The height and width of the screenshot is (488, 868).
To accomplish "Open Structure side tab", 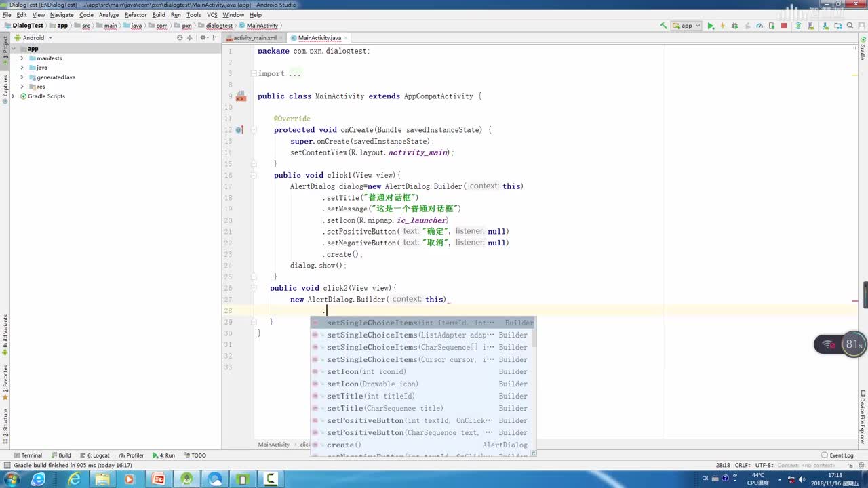I will pos(5,425).
